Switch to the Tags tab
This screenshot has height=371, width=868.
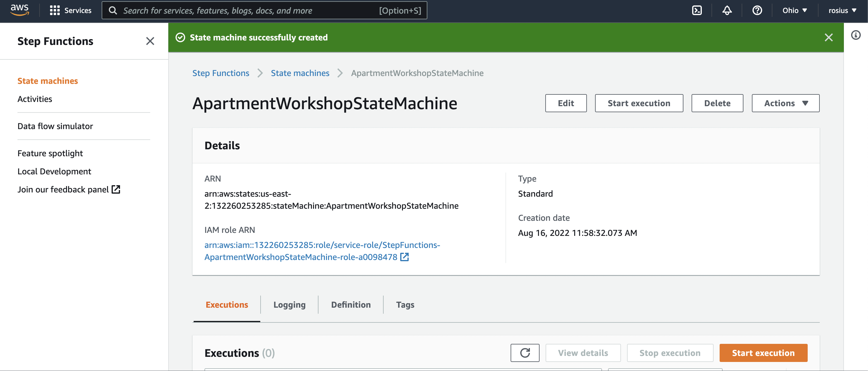[405, 305]
